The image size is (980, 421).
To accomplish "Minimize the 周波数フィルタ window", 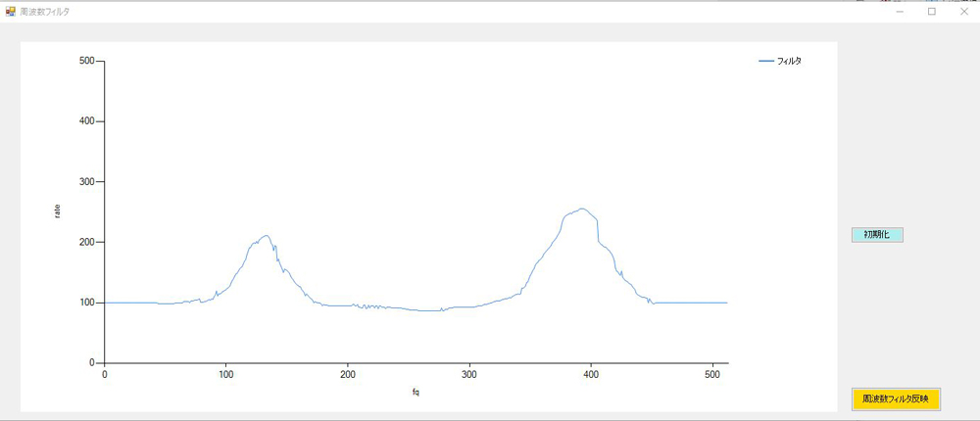I will tap(900, 12).
